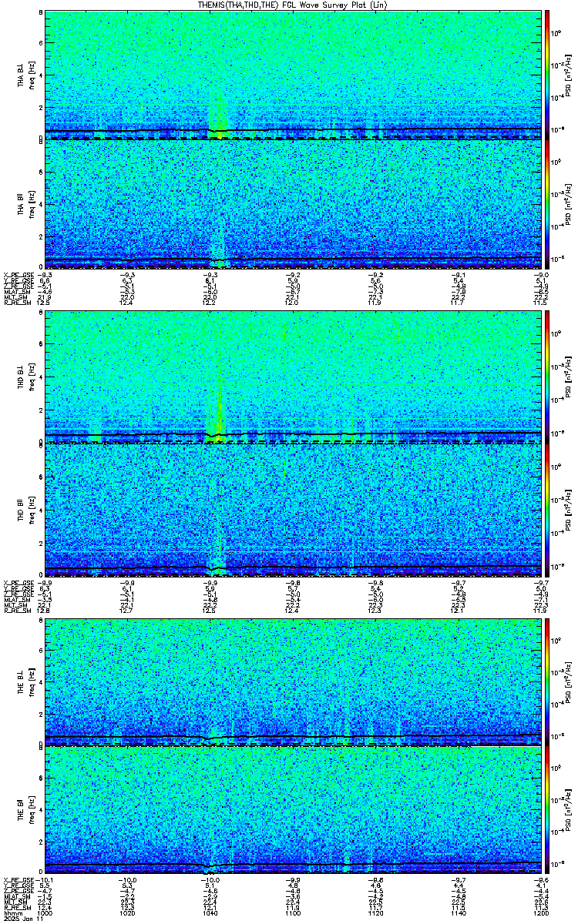Click inside the THE B∥ spectrogram panel
The image size is (578, 924).
(x=293, y=810)
